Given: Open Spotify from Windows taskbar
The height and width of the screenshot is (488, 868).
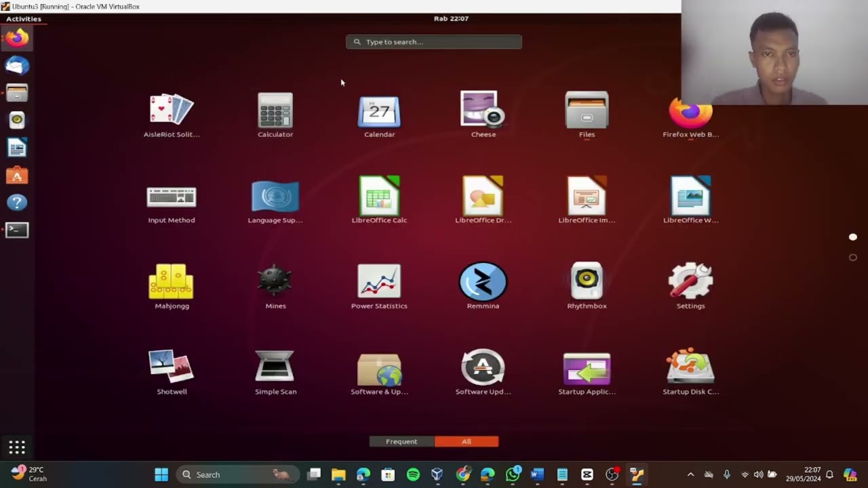Looking at the screenshot, I should point(413,474).
